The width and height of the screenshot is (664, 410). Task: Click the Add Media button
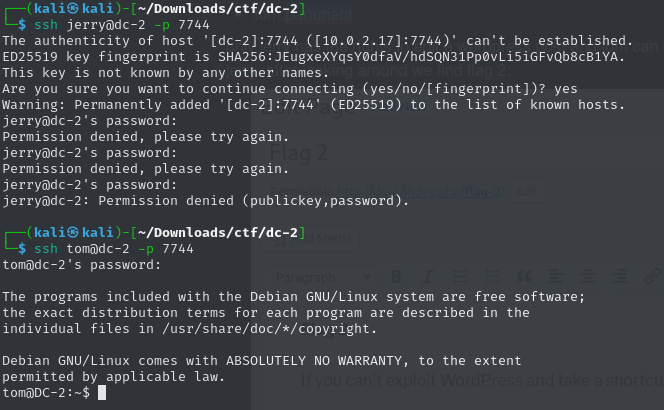coord(310,239)
